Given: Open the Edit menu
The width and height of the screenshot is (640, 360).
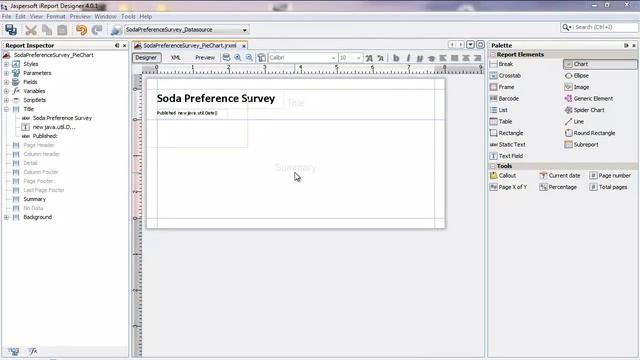Looking at the screenshot, I should 20,16.
